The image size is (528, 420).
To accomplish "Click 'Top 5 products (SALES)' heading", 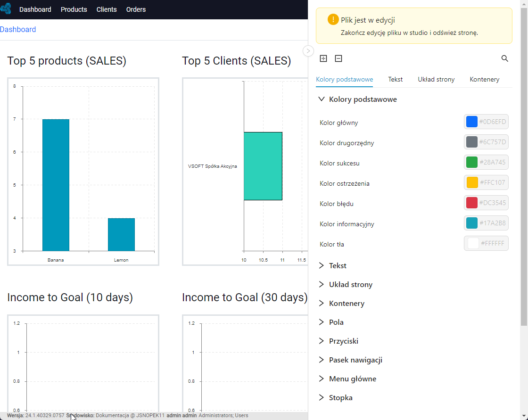I will pyautogui.click(x=66, y=61).
